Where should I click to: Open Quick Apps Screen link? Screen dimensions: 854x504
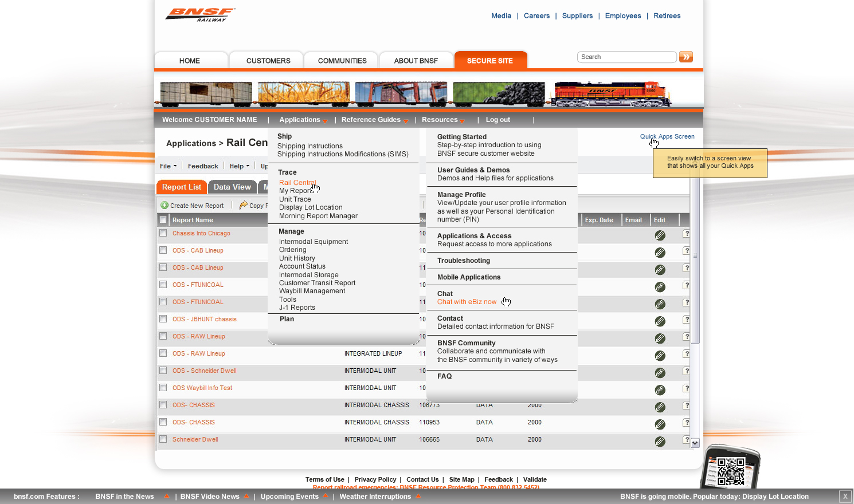[667, 136]
